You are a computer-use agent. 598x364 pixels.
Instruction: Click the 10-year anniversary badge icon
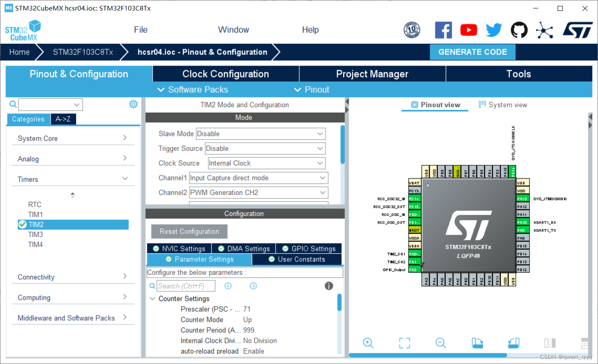412,30
